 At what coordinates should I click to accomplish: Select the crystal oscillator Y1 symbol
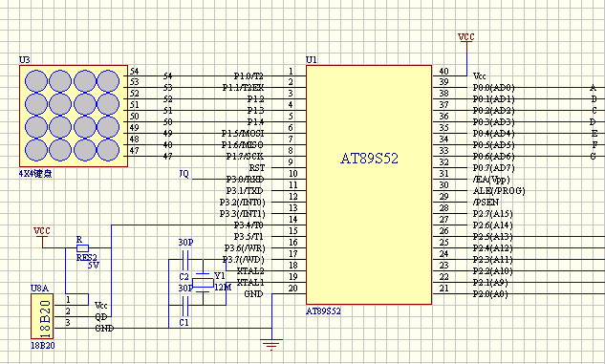tap(203, 283)
